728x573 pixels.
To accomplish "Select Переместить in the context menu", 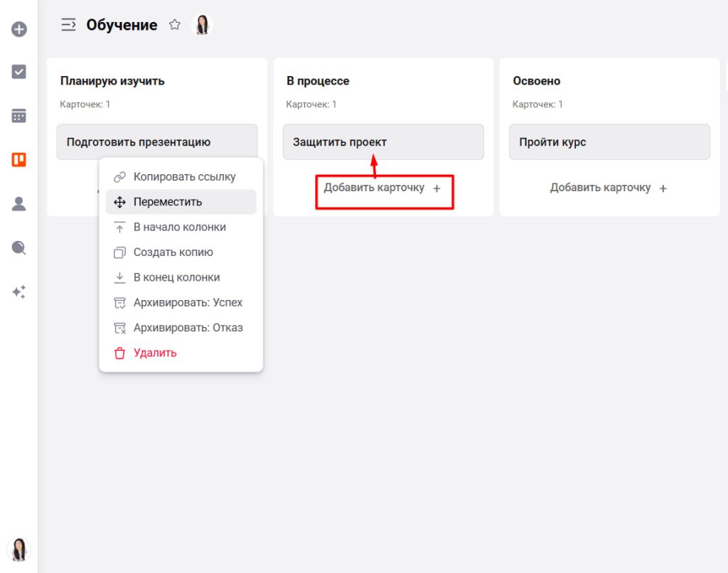I will [168, 202].
